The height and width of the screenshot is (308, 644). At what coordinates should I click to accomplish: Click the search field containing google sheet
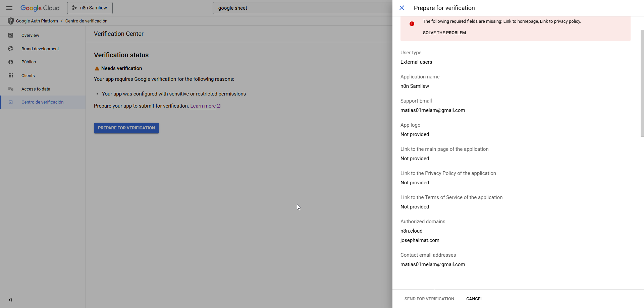coord(303,8)
